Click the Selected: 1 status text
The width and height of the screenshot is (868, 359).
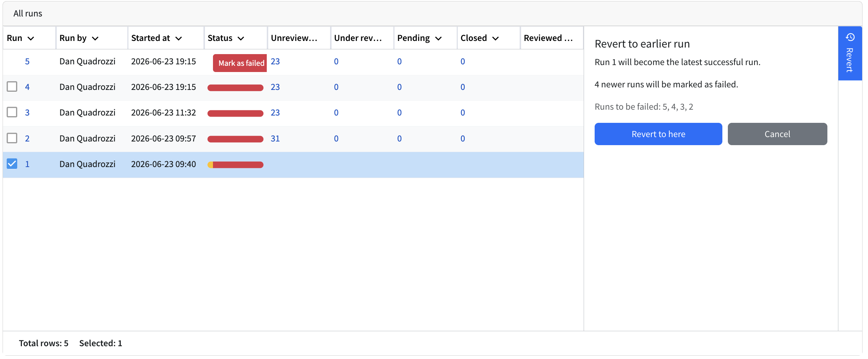click(x=101, y=343)
